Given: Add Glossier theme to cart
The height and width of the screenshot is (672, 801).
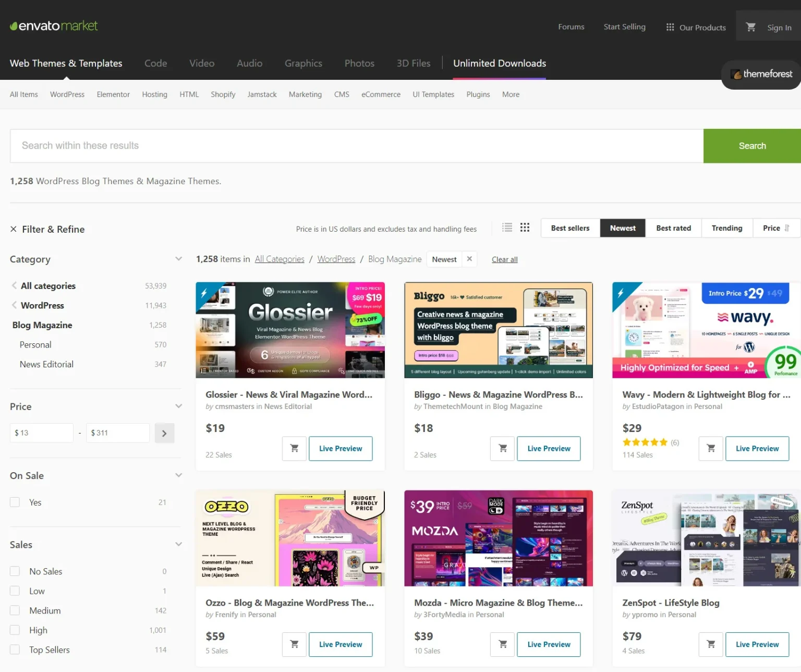Looking at the screenshot, I should (294, 448).
